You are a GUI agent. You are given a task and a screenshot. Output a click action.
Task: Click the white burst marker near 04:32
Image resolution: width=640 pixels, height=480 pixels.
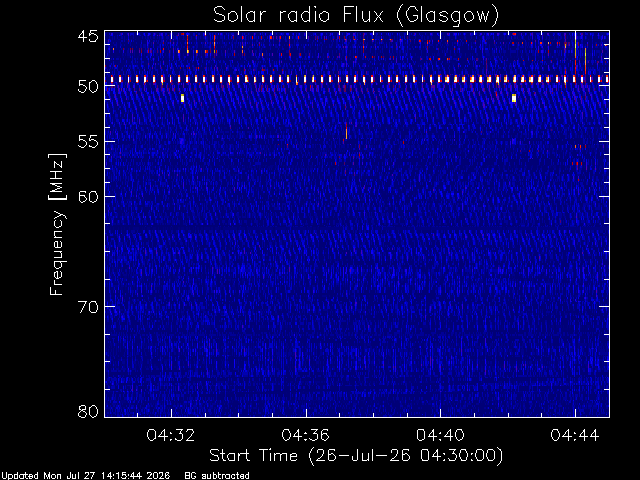pos(182,98)
